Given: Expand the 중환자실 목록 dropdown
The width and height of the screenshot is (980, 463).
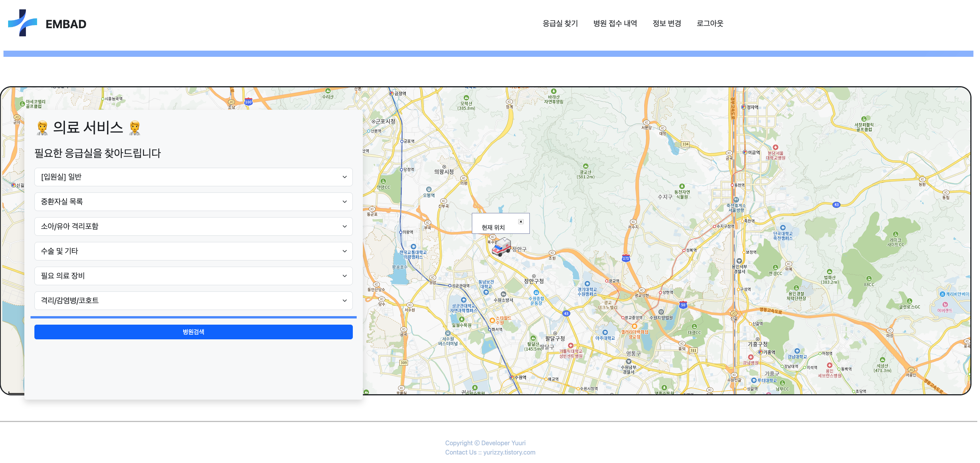Looking at the screenshot, I should [x=193, y=202].
